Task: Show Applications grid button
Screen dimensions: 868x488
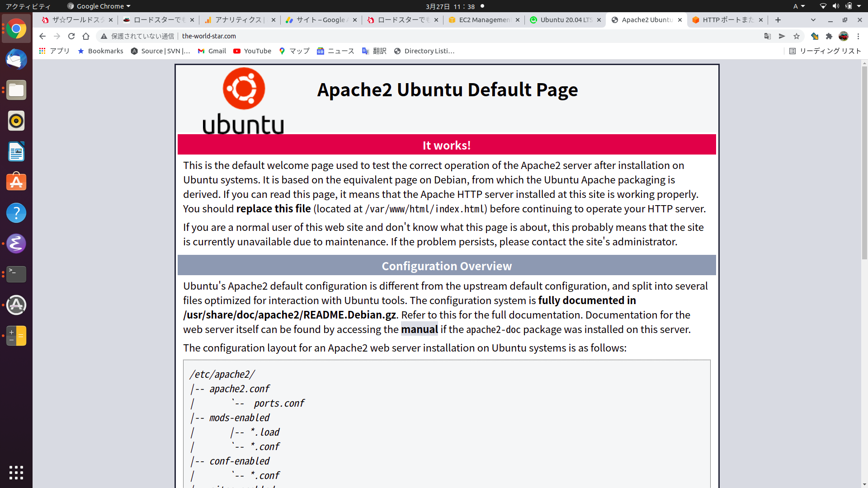Action: pos(16,473)
